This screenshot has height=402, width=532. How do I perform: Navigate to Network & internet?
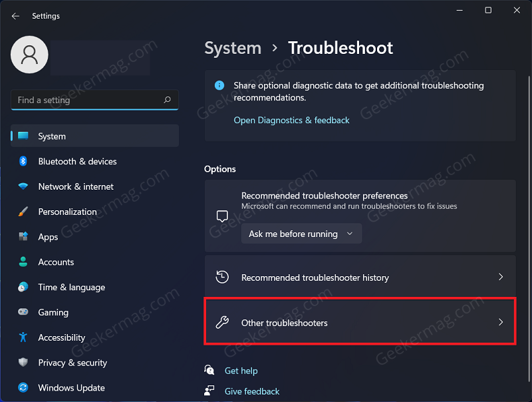click(x=94, y=186)
